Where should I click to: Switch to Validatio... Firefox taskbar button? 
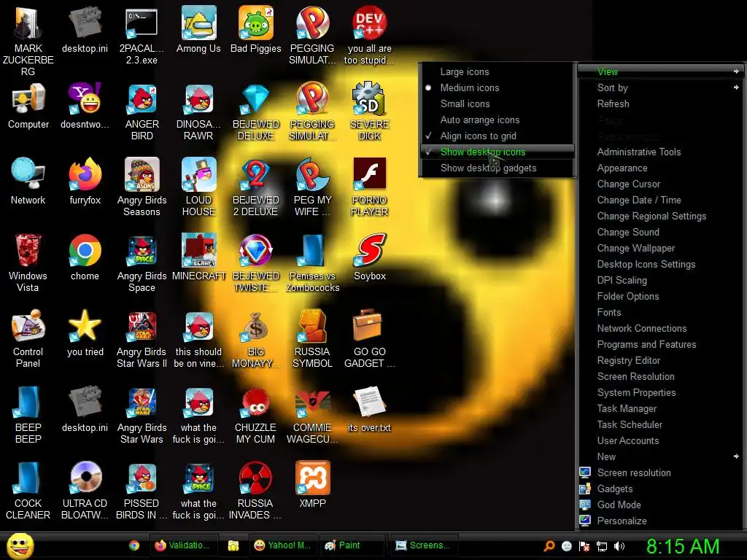pyautogui.click(x=183, y=545)
